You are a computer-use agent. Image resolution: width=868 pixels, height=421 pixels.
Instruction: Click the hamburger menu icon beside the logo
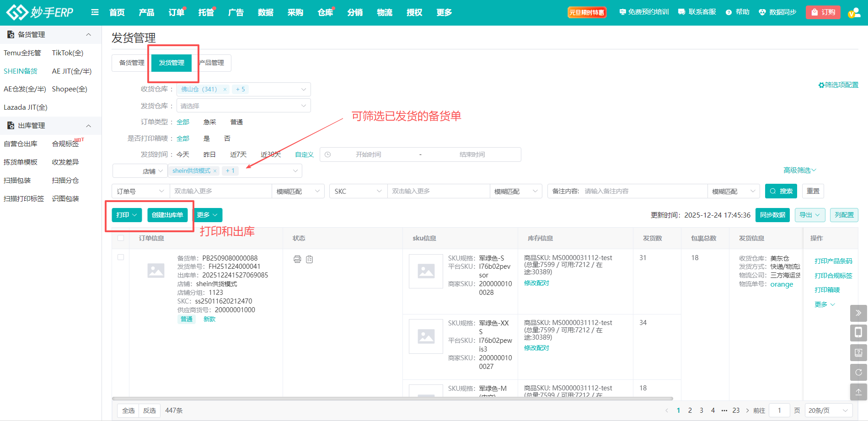pyautogui.click(x=95, y=12)
